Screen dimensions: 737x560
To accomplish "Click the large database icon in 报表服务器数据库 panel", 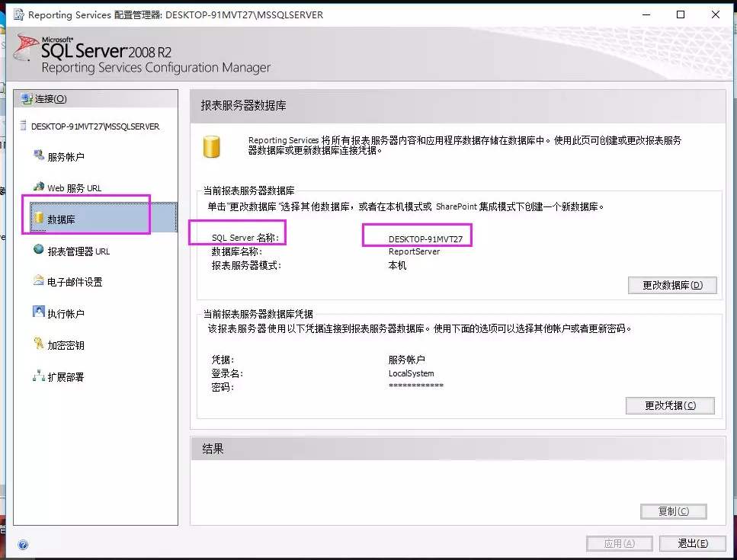I will [x=212, y=146].
